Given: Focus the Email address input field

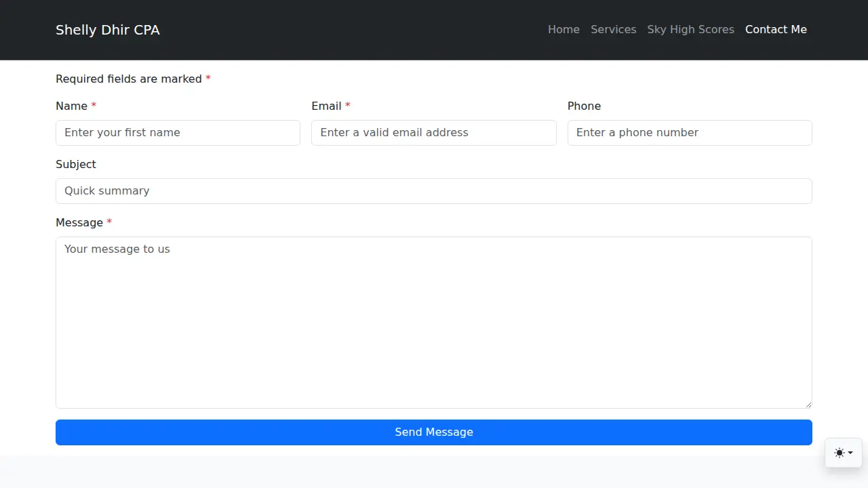Looking at the screenshot, I should (x=434, y=133).
